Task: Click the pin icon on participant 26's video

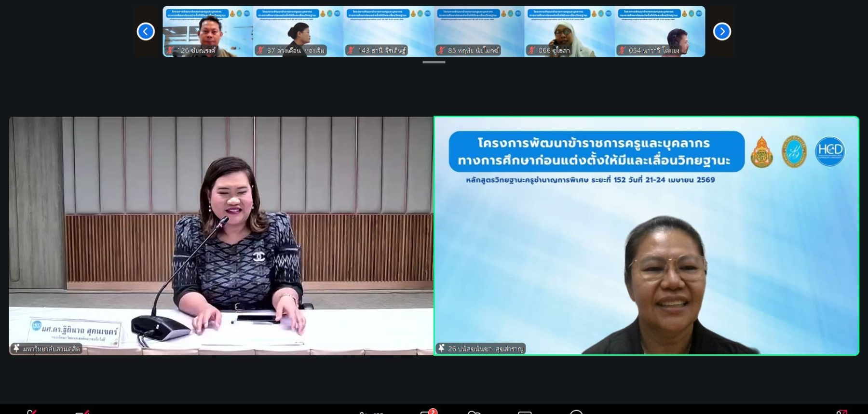Action: point(441,348)
